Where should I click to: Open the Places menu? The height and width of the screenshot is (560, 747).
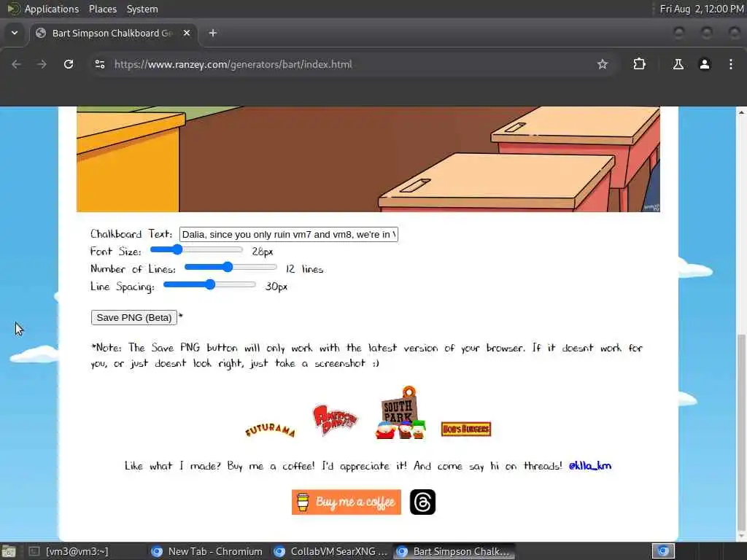(102, 9)
